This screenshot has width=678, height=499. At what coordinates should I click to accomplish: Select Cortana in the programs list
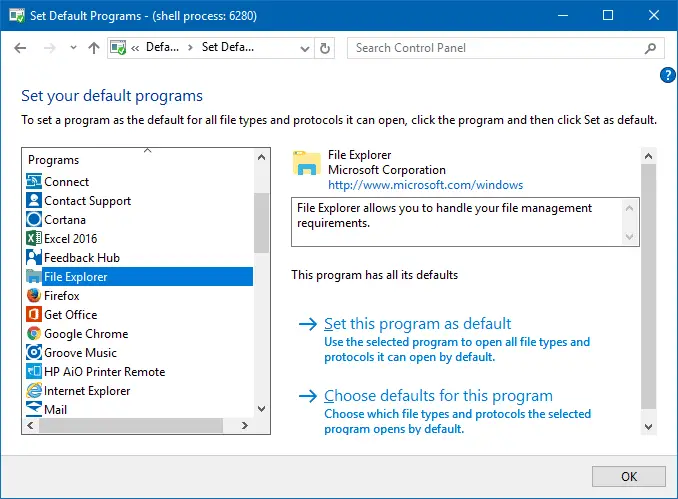tap(65, 220)
